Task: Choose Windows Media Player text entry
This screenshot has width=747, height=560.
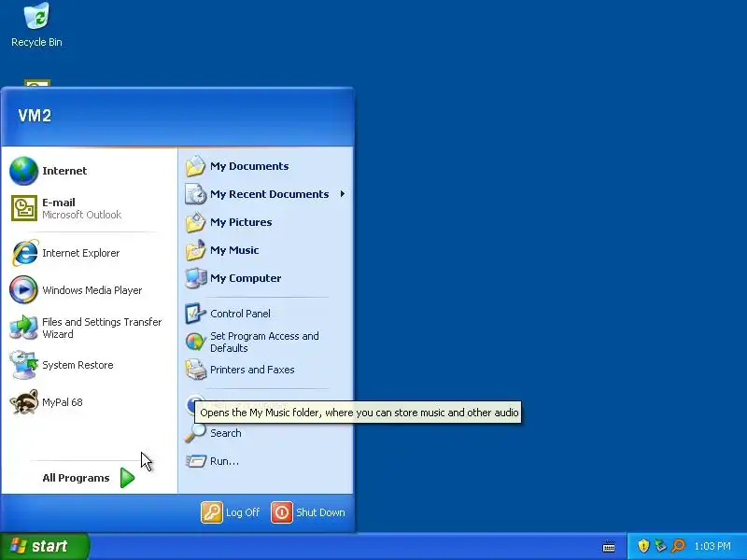Action: point(92,290)
